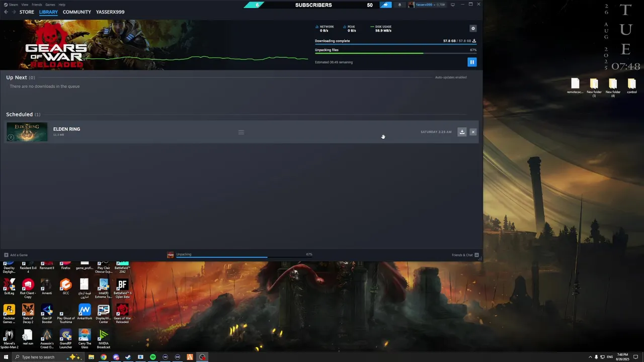
Task: Click the Steam Big Picture mode icon
Action: [x=452, y=5]
